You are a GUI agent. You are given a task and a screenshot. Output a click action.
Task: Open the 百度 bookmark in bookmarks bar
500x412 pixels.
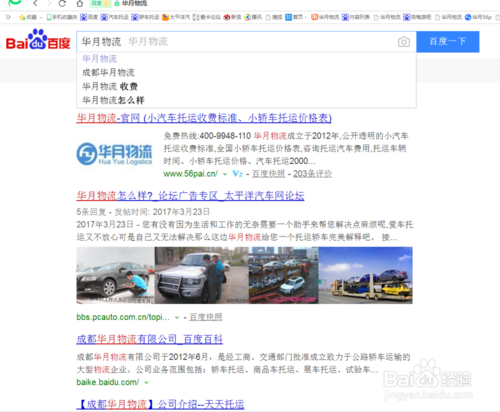point(89,17)
